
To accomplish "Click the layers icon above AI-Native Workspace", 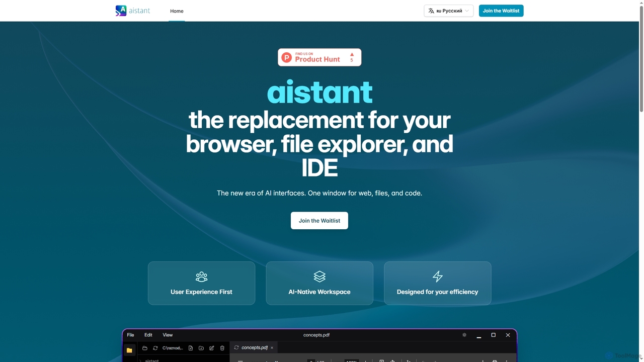I will pos(319,277).
